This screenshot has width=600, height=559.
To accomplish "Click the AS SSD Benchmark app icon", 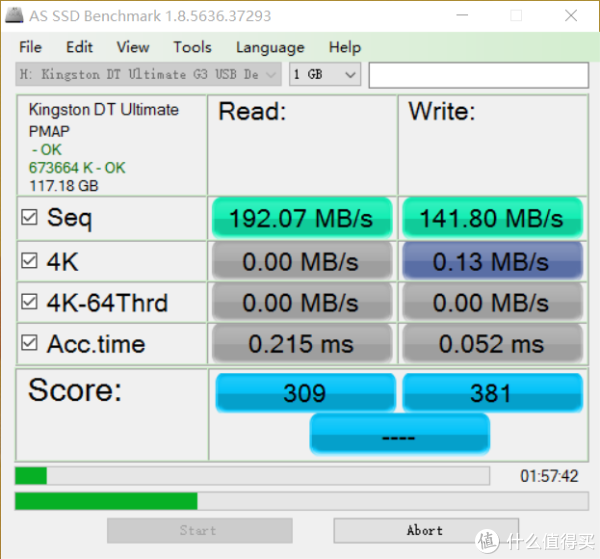I will point(15,16).
